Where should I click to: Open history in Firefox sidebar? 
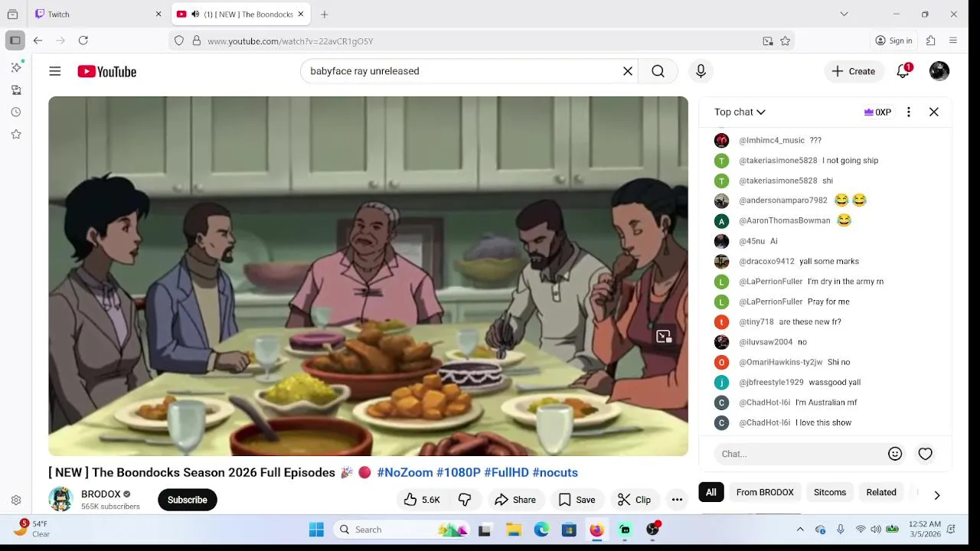pos(16,112)
